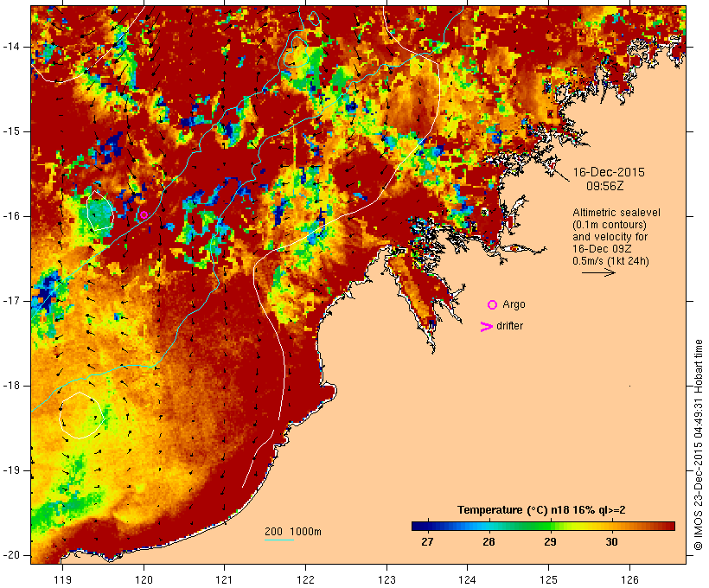Image resolution: width=709 pixels, height=588 pixels.
Task: Click the latitude axis label -15
Action: (10, 131)
